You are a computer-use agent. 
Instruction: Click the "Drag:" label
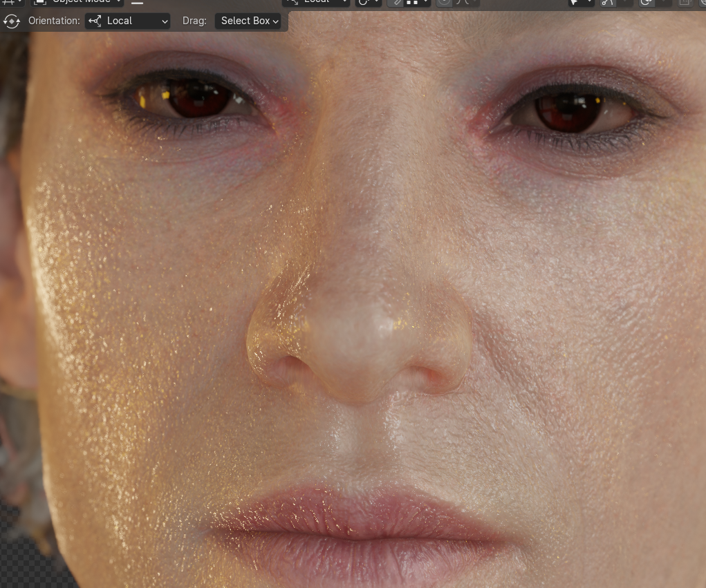194,21
